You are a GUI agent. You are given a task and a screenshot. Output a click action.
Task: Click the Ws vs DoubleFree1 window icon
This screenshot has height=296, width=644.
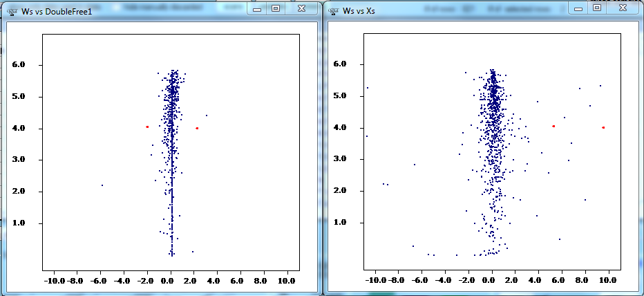click(11, 12)
